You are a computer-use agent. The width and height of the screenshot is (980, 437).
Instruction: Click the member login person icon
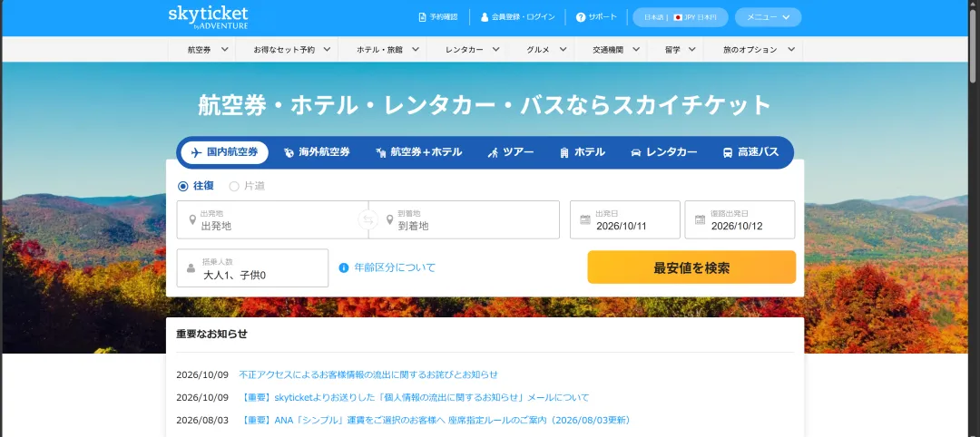[x=485, y=17]
